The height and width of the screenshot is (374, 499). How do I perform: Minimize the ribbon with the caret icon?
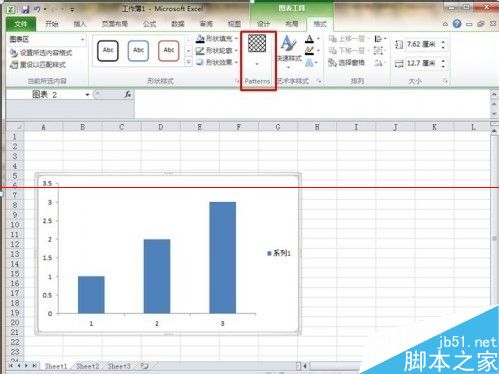click(x=445, y=24)
